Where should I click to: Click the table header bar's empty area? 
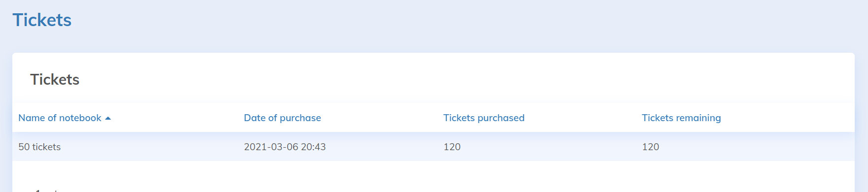[x=788, y=118]
